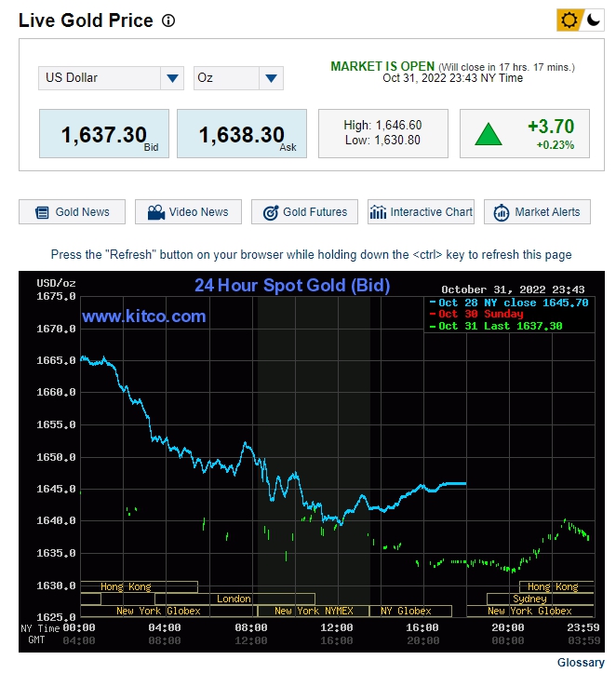The image size is (616, 673).
Task: Click the Video News camera icon
Action: 156,212
